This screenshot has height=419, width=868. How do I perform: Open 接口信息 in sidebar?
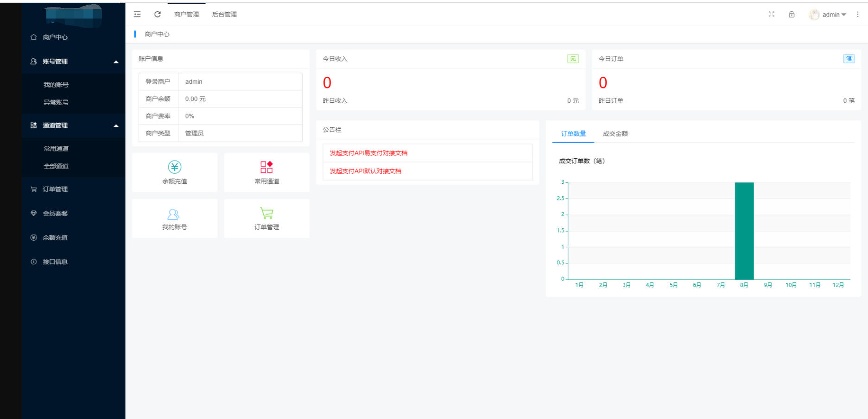click(55, 262)
